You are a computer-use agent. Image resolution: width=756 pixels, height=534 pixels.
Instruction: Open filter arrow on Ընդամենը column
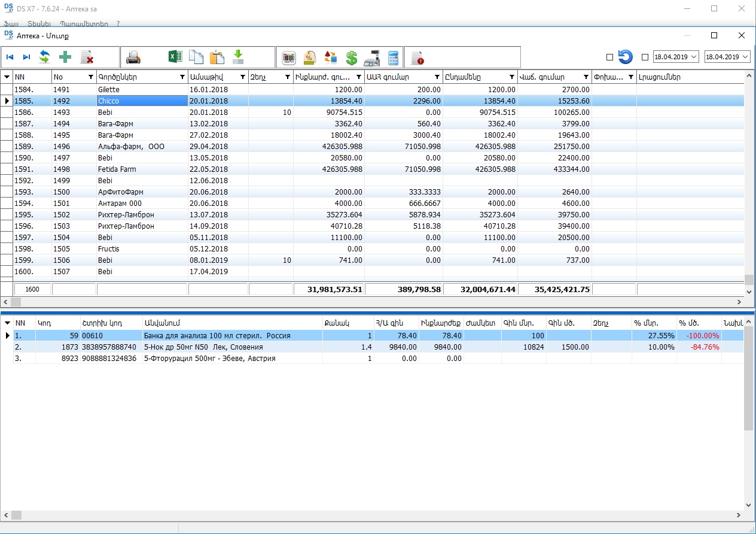[x=512, y=77]
